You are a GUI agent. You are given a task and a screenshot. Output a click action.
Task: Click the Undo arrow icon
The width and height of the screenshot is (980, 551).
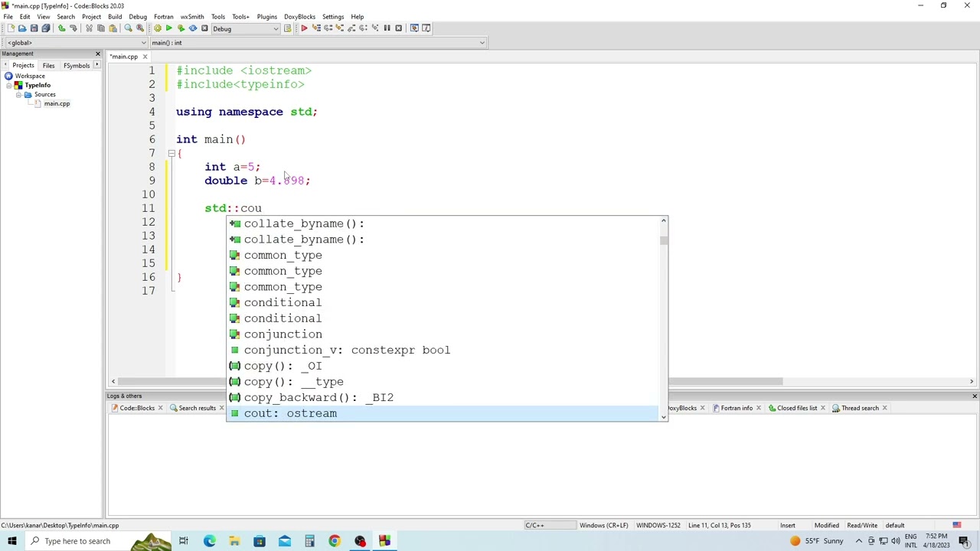tap(61, 28)
